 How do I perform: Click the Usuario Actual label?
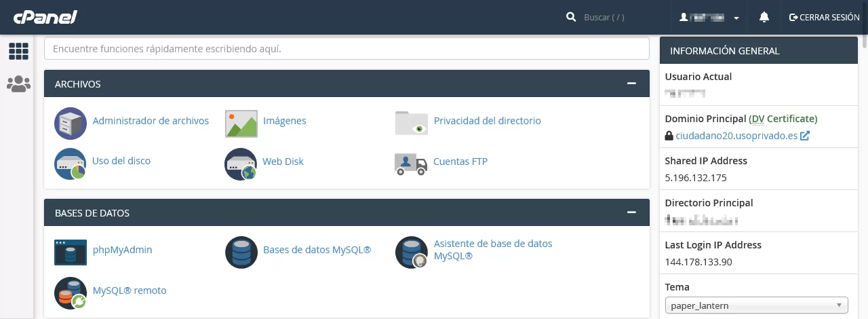click(x=698, y=77)
